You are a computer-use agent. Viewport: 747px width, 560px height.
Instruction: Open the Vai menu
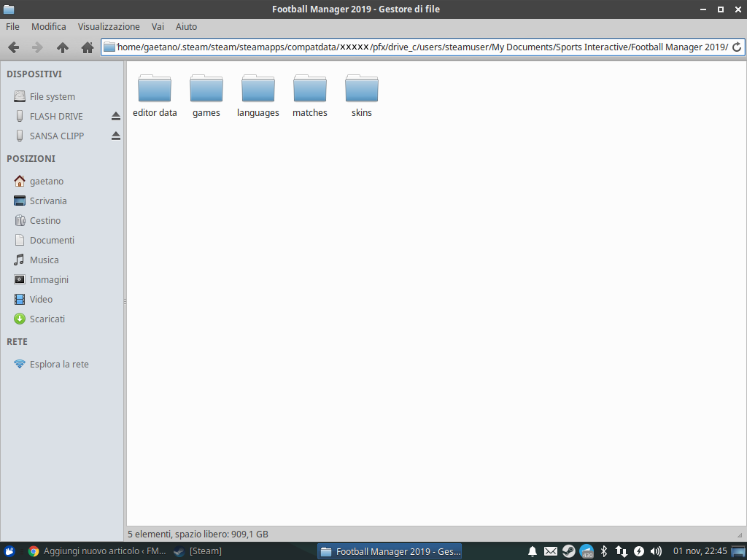pyautogui.click(x=158, y=27)
